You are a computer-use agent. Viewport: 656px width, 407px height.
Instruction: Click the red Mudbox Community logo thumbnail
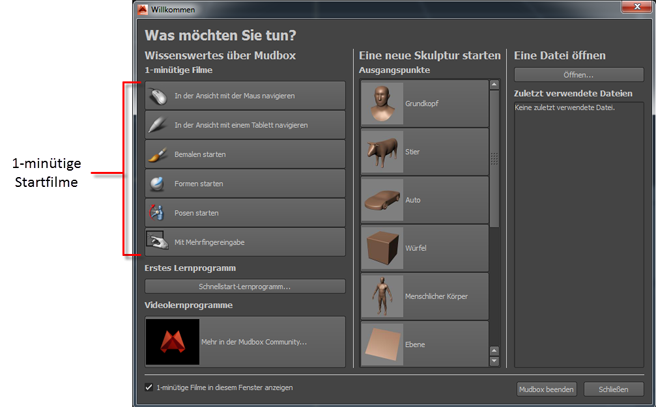click(x=173, y=342)
